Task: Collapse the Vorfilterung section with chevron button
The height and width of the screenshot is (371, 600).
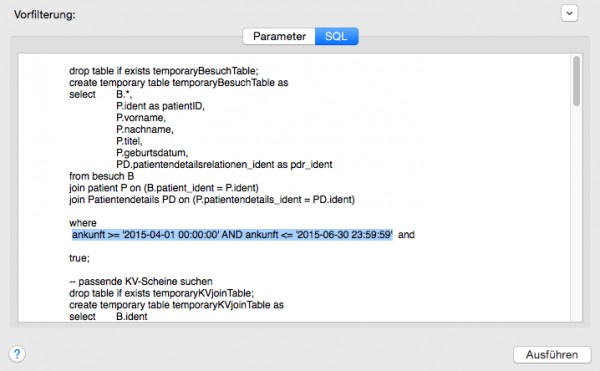Action: point(569,14)
